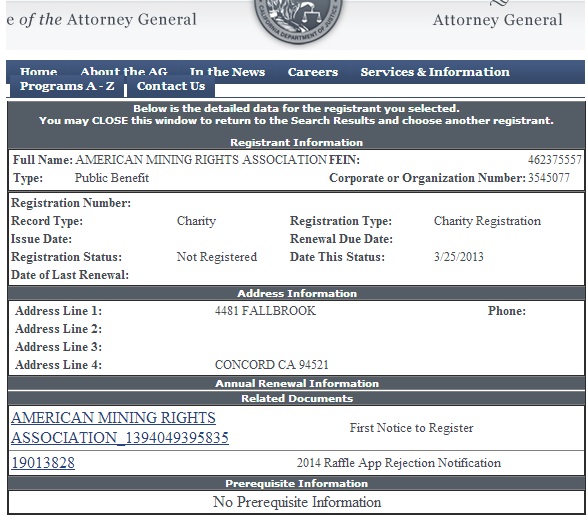Screen dimensions: 588x516
Task: Click the Address Line 2 label
Action: pyautogui.click(x=58, y=329)
